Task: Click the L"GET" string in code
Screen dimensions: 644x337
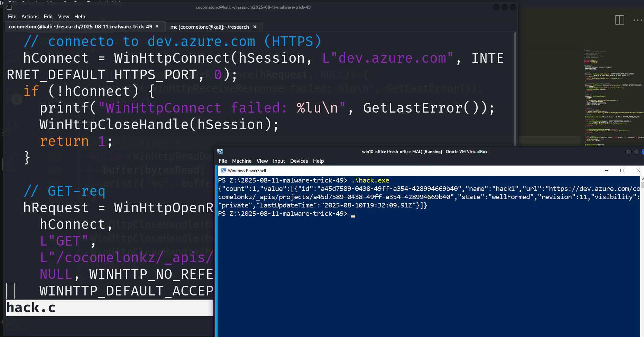Action: 64,241
